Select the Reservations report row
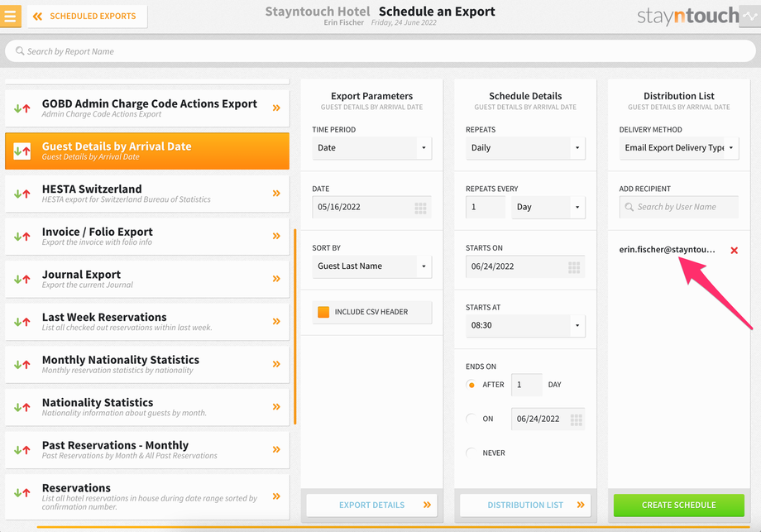Screen dimensions: 761x532 (147, 497)
